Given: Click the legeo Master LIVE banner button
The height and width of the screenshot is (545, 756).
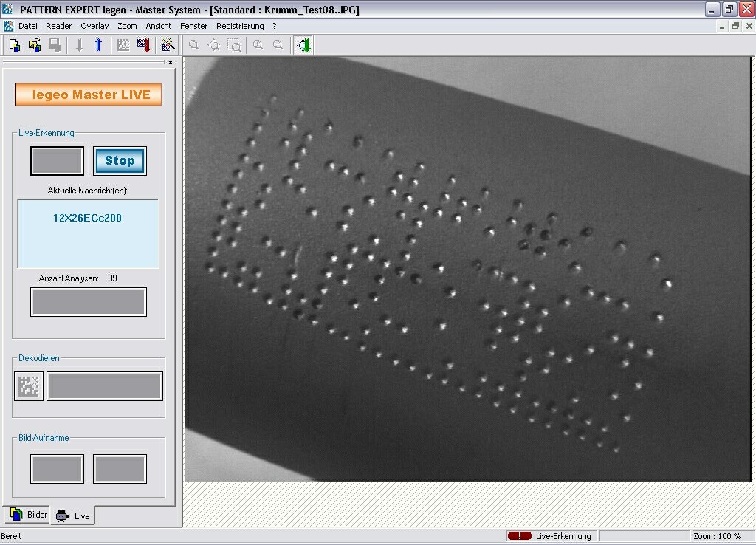Looking at the screenshot, I should (x=89, y=95).
